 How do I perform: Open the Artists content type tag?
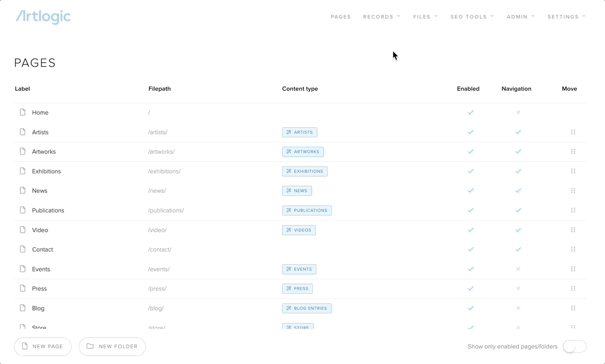click(300, 132)
